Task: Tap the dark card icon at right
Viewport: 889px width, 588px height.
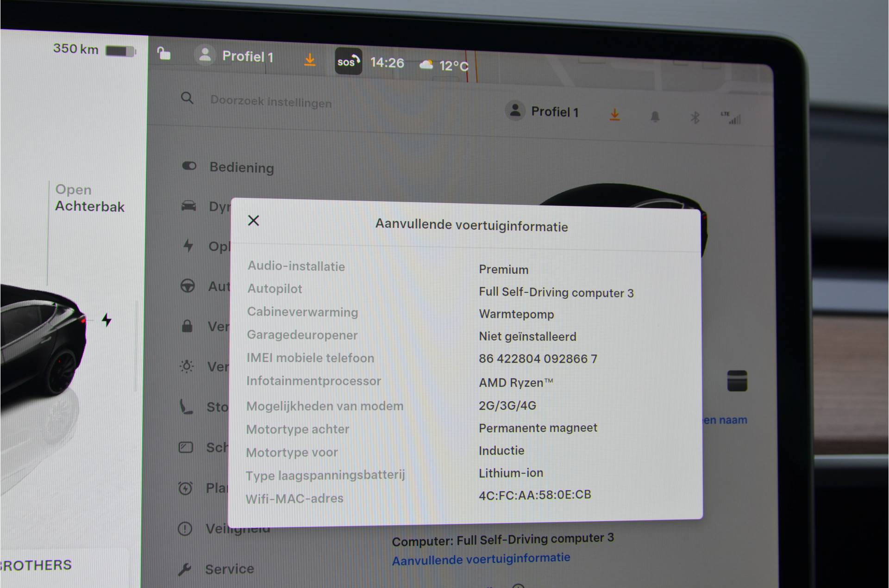Action: click(737, 381)
